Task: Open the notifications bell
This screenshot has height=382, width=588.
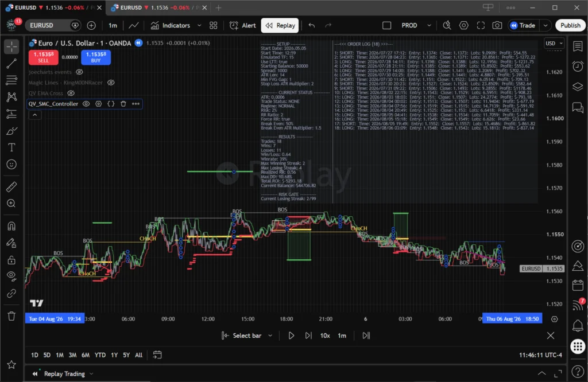Action: coord(578,325)
